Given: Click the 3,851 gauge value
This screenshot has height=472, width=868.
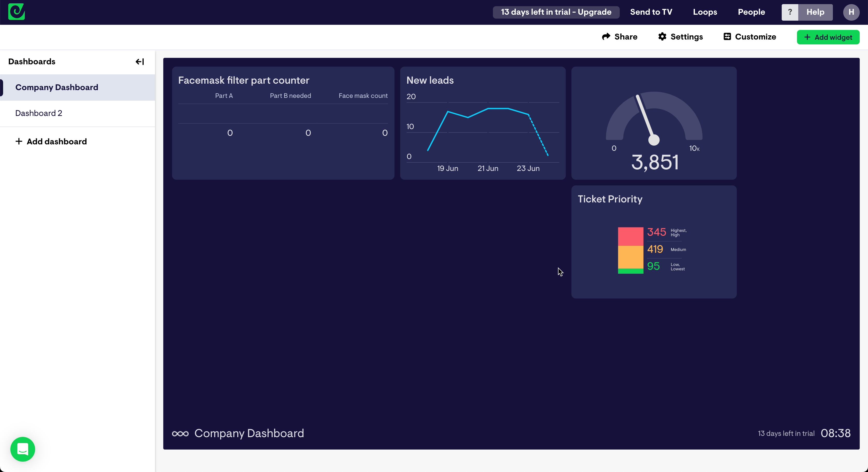Looking at the screenshot, I should coord(655,162).
